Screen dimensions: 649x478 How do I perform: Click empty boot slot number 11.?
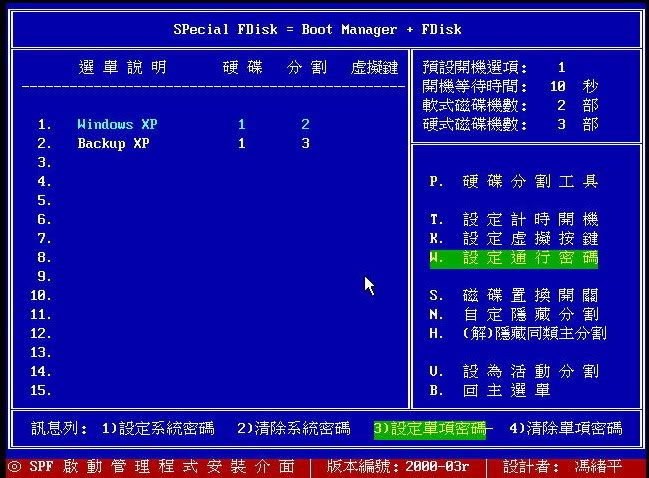(41, 315)
